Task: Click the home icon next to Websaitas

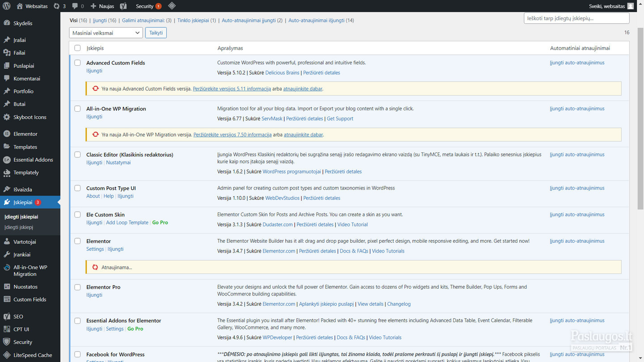Action: 20,6
